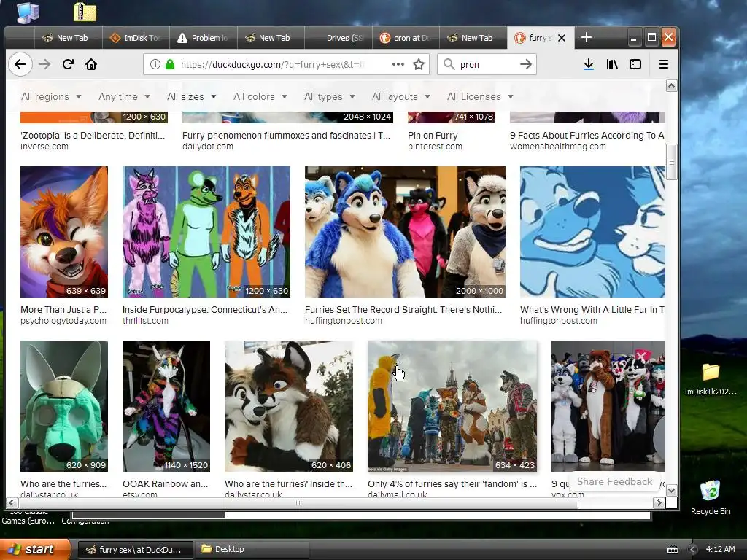The width and height of the screenshot is (747, 560).
Task: Click the horizontal scrollbar left arrow
Action: pyautogui.click(x=12, y=503)
